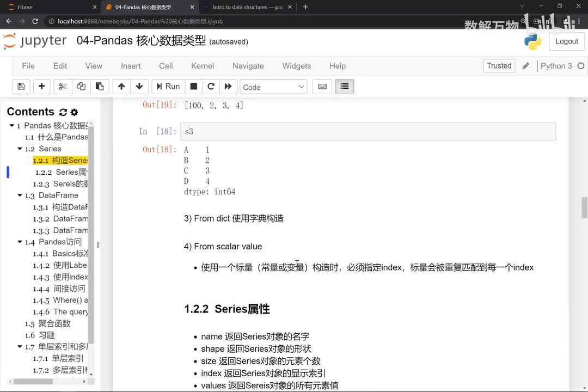Click the browser address bar URL

(x=140, y=21)
